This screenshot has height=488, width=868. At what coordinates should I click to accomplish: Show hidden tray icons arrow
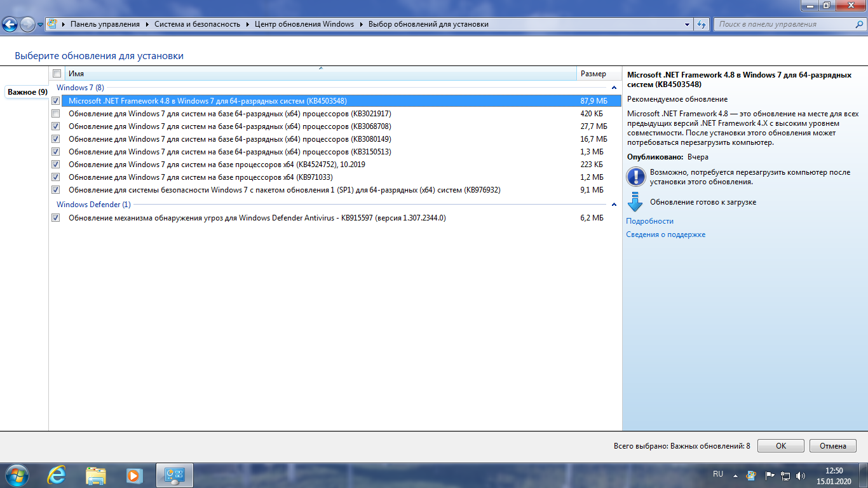point(736,475)
